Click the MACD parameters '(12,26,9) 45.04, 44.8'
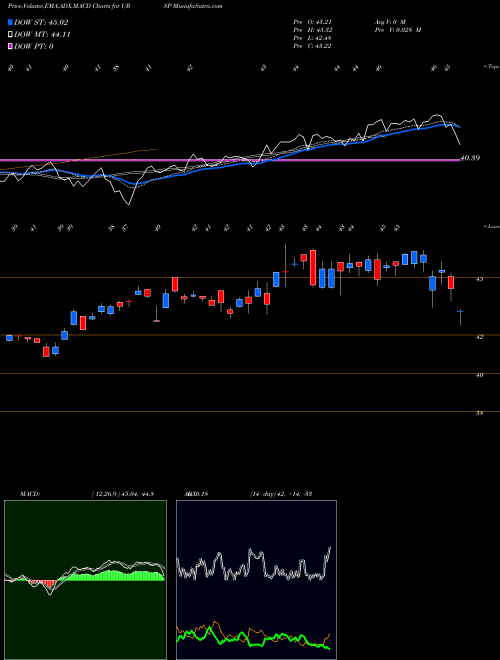The width and height of the screenshot is (500, 660). click(122, 494)
